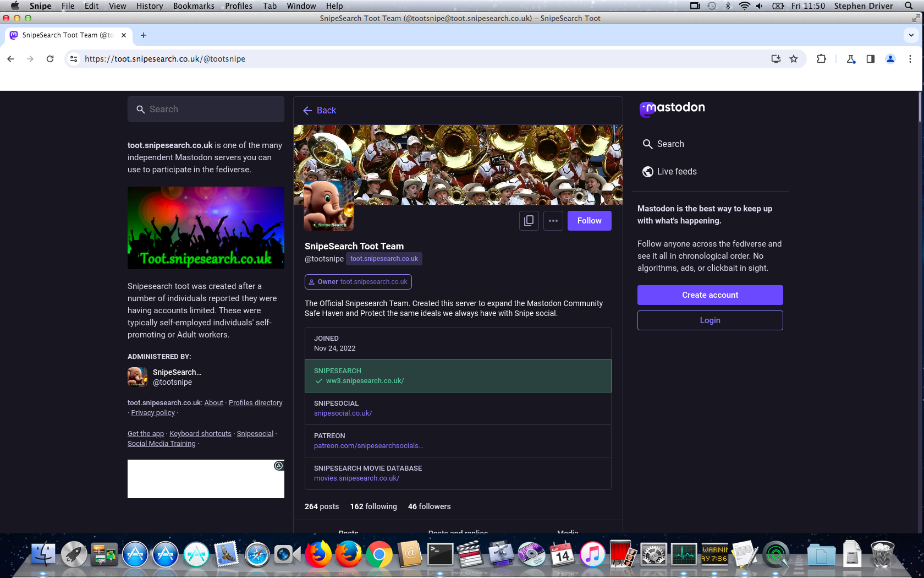The width and height of the screenshot is (924, 578).
Task: Close the SnipeSearch Toot Team tab
Action: (124, 35)
